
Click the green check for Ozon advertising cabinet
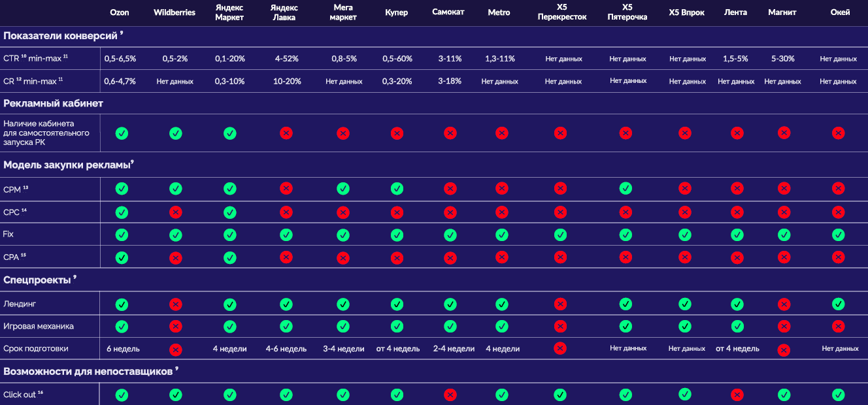pyautogui.click(x=122, y=133)
